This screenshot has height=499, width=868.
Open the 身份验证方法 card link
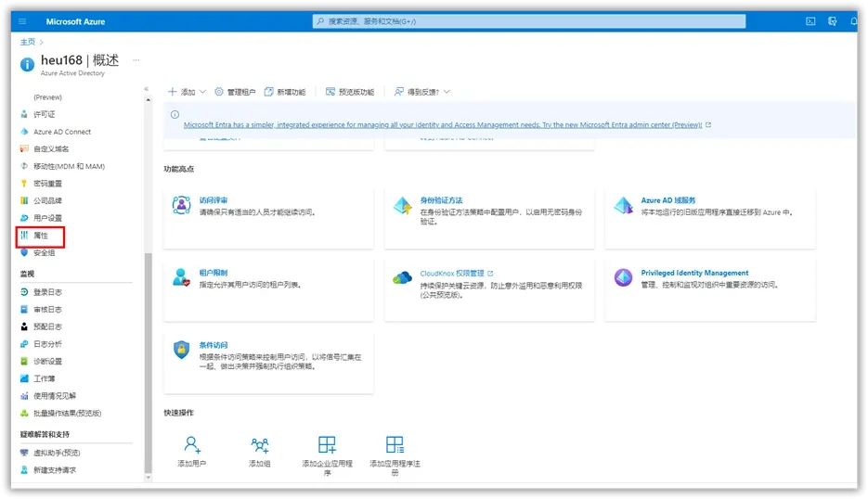pos(441,200)
